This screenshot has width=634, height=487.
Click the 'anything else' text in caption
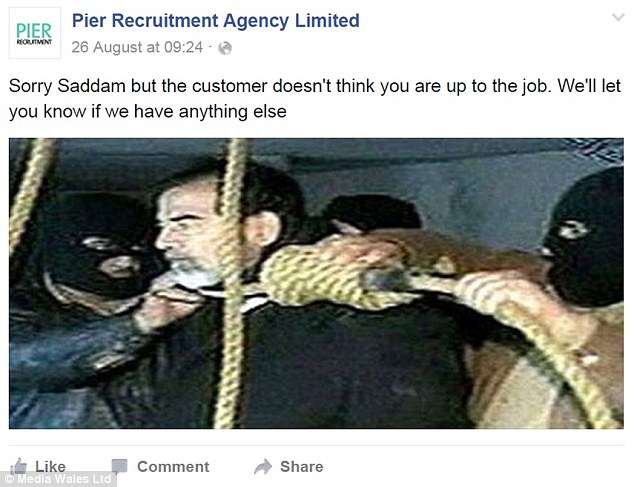click(x=232, y=112)
